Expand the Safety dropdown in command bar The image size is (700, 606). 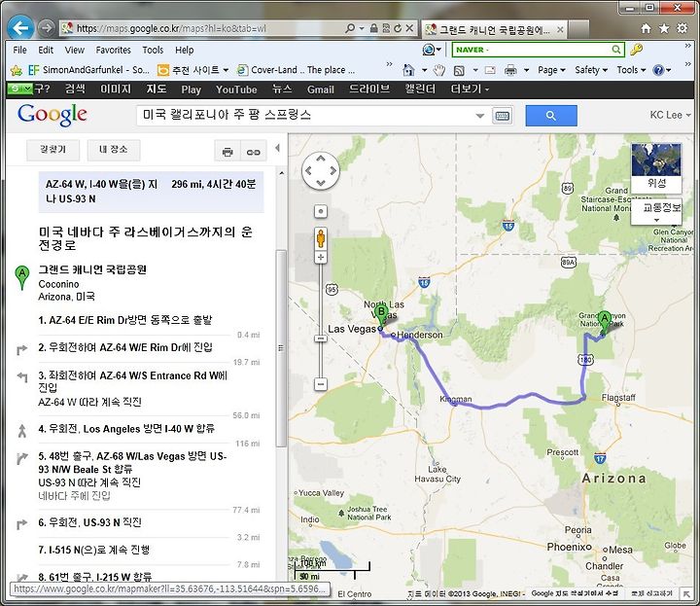591,70
